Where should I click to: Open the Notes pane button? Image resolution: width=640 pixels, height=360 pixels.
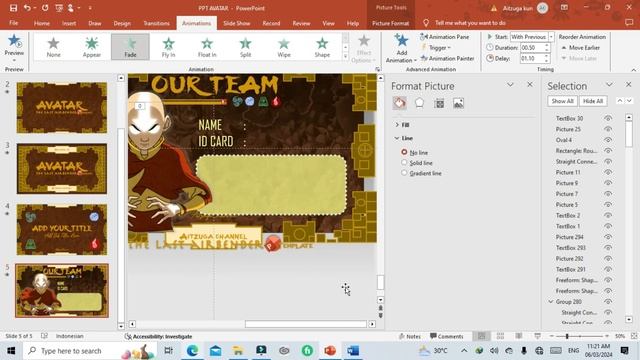coord(410,336)
